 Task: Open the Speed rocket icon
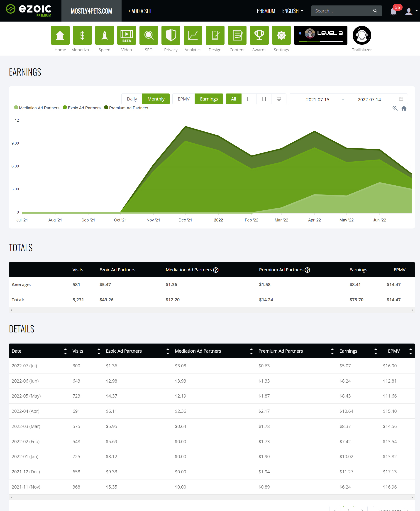click(x=105, y=35)
